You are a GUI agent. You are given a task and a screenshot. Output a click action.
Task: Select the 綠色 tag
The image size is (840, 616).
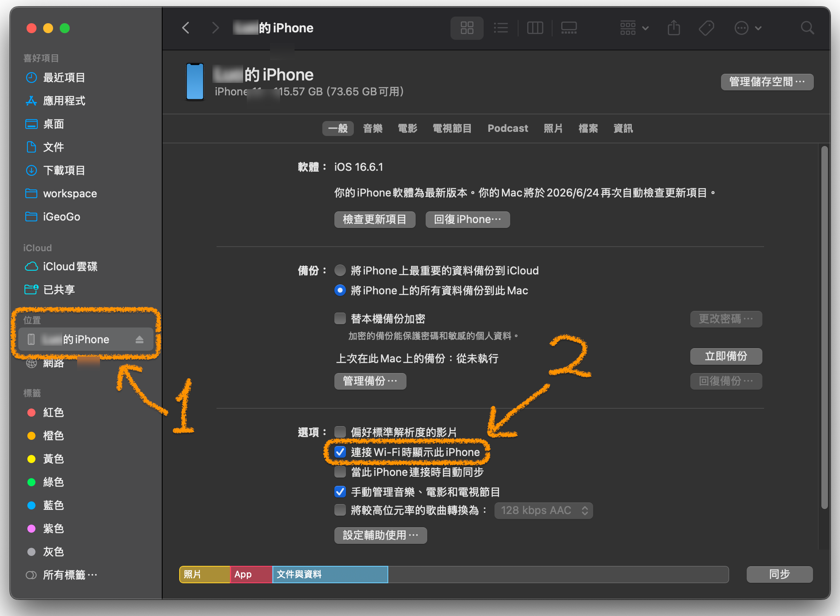[x=54, y=482]
